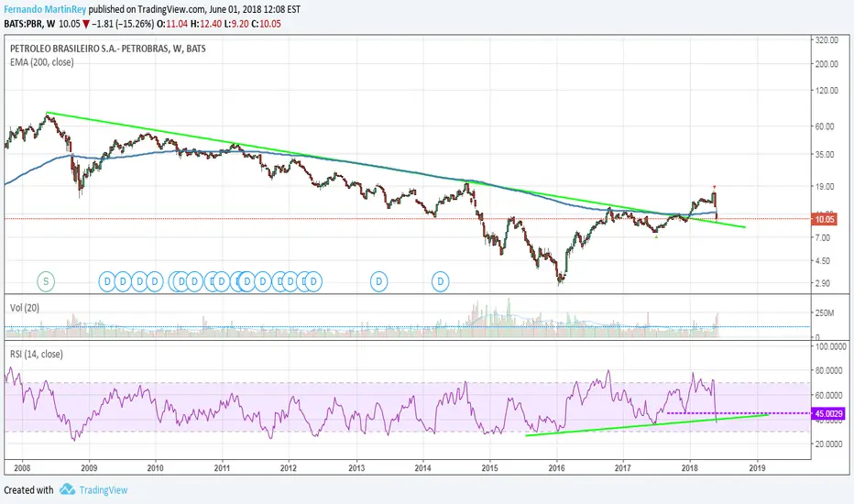Image resolution: width=854 pixels, height=504 pixels.
Task: Click the EMA (200, close) indicator label
Action: click(x=42, y=62)
